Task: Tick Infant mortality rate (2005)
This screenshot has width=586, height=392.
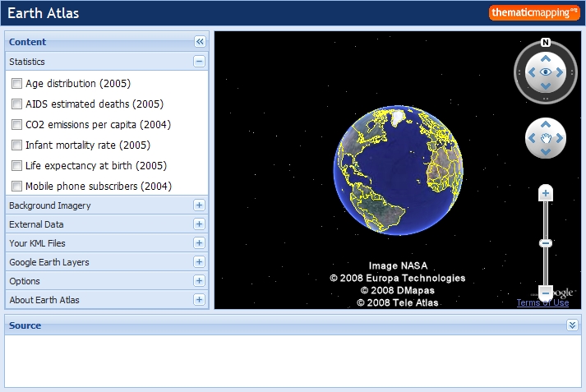Action: [x=16, y=145]
